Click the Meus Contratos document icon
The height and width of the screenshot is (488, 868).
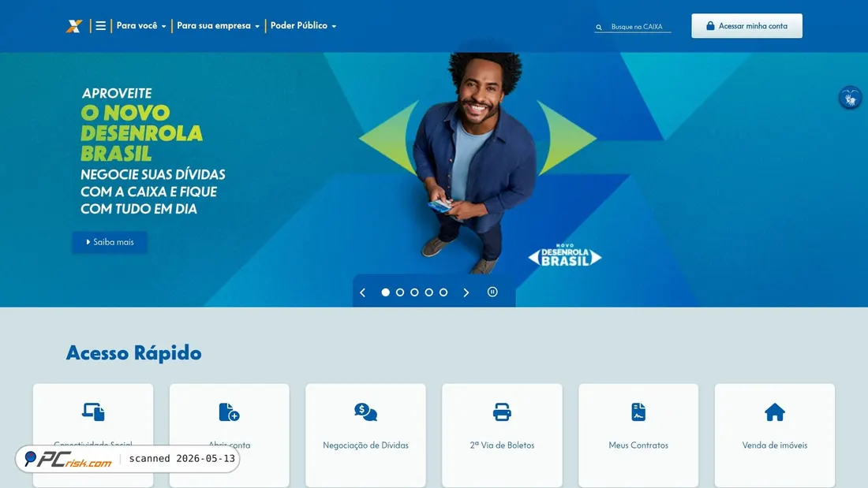[x=638, y=412]
